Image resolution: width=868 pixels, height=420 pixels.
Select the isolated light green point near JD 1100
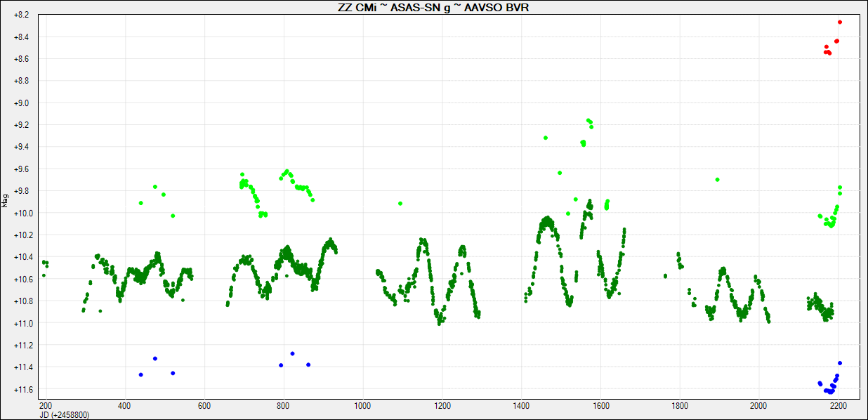click(x=400, y=204)
